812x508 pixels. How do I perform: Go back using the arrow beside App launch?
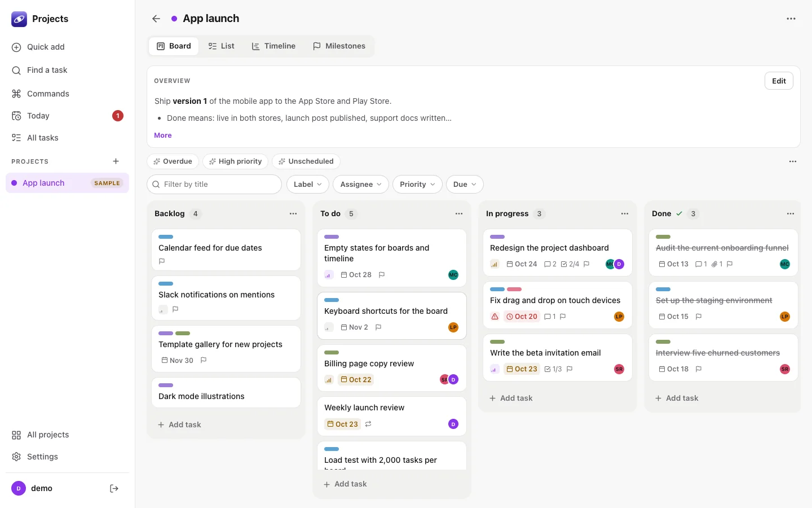click(156, 19)
